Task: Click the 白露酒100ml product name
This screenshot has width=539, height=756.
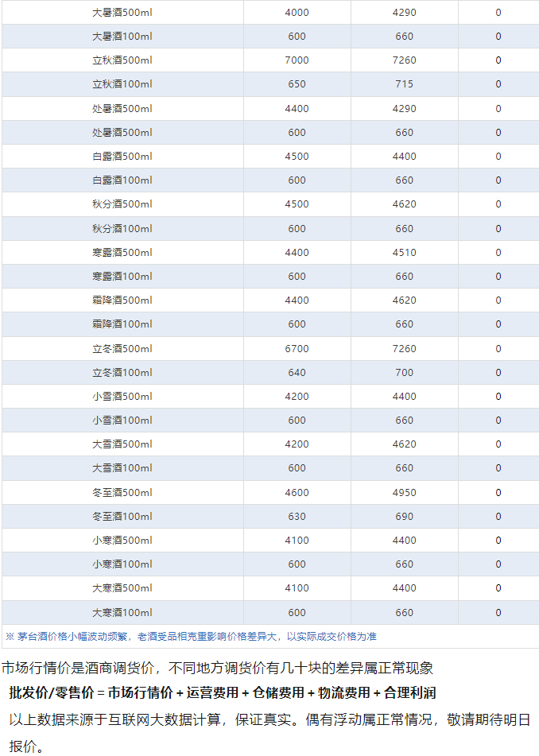Action: click(x=122, y=180)
